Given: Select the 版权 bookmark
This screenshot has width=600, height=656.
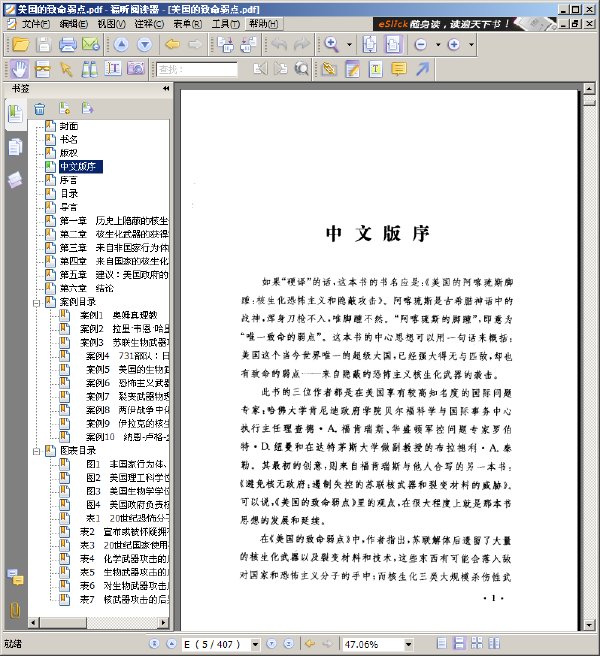Looking at the screenshot, I should point(69,153).
